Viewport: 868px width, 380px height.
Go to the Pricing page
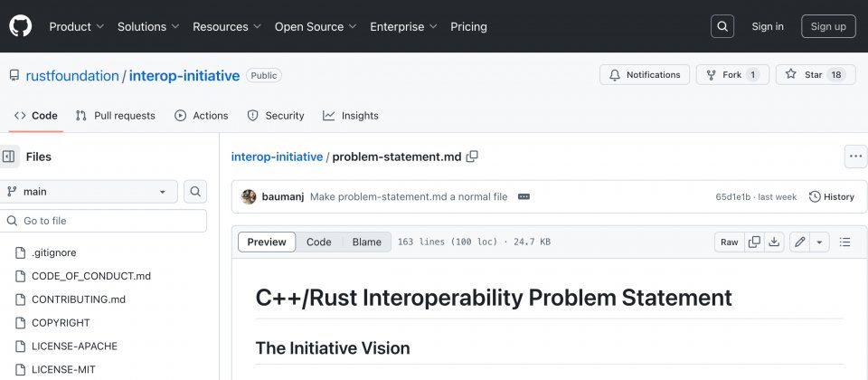click(x=469, y=26)
